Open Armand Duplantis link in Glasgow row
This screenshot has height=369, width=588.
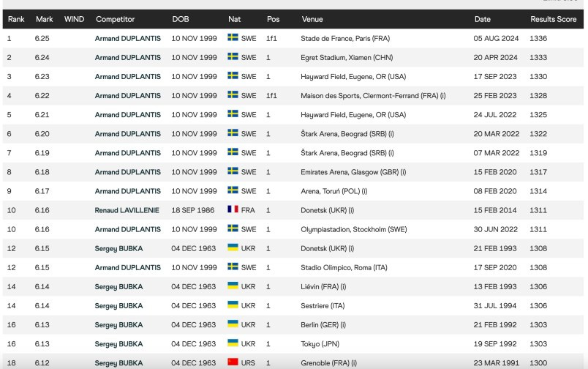pos(127,172)
